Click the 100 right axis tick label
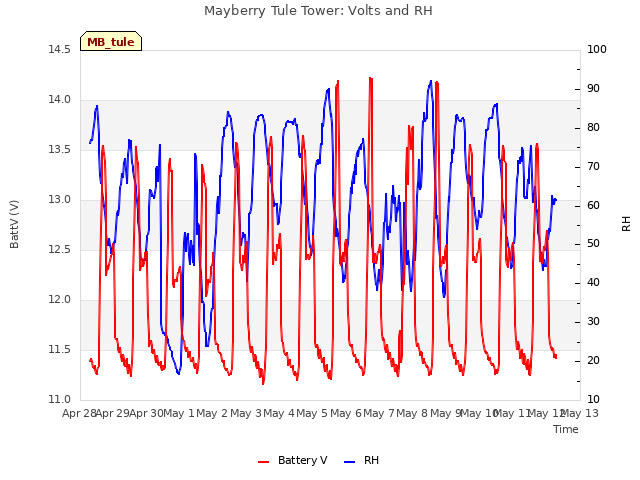This screenshot has width=640, height=480. coord(597,50)
